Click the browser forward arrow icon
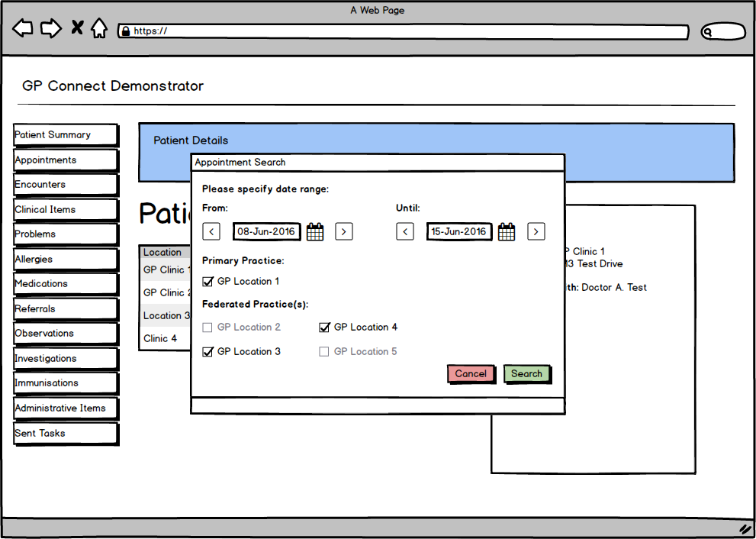Image resolution: width=756 pixels, height=539 pixels. point(50,29)
